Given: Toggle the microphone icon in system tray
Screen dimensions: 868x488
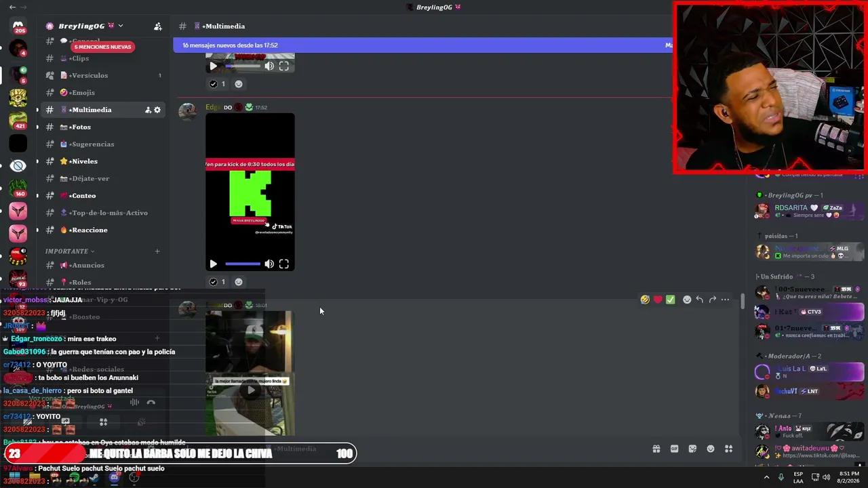Looking at the screenshot, I should tap(781, 477).
